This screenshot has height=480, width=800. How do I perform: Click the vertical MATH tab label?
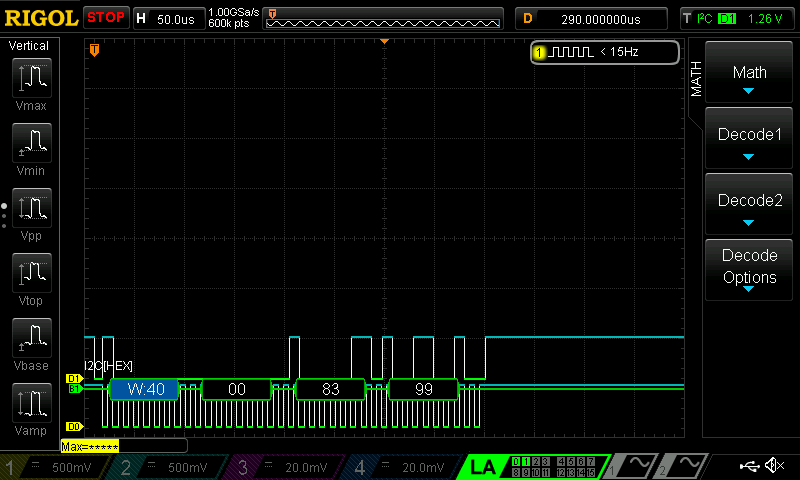coord(696,79)
